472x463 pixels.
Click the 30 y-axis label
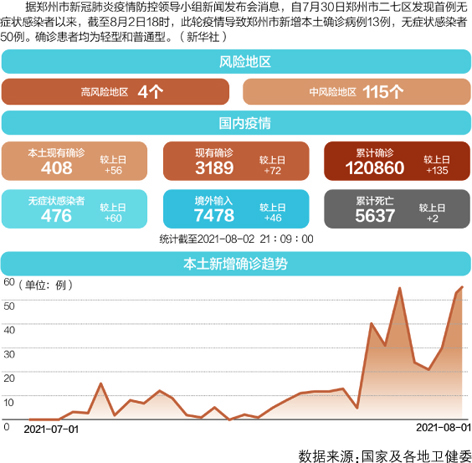(9, 354)
